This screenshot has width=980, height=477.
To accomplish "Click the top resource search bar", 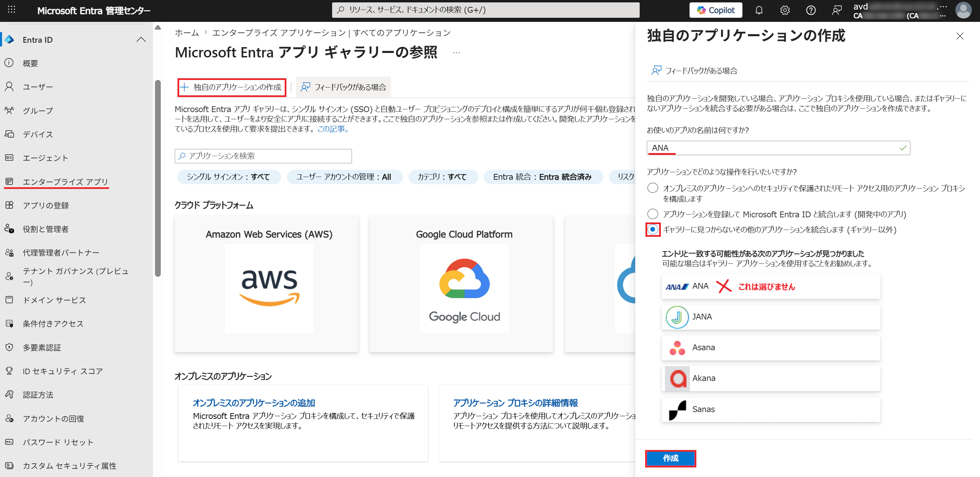I will tap(485, 10).
